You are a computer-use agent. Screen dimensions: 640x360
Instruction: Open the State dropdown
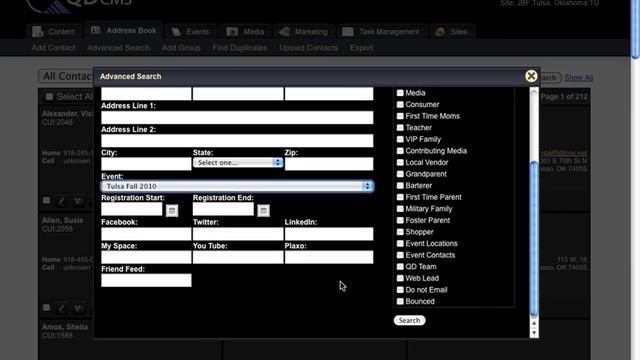click(x=238, y=162)
